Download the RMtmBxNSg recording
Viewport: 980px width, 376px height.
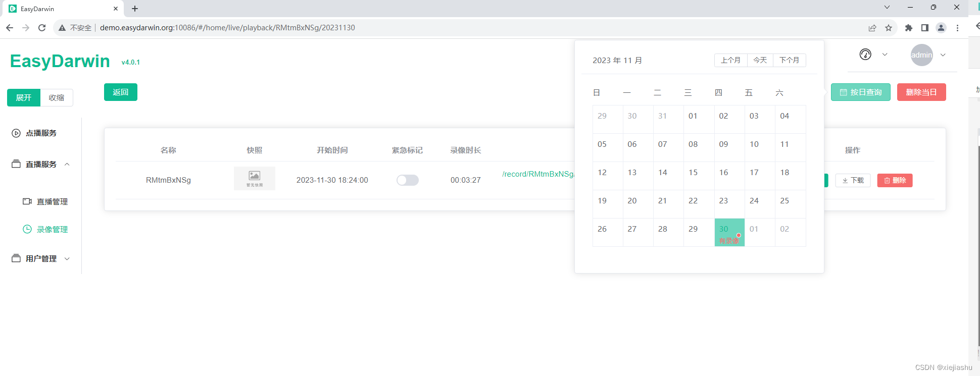coord(853,181)
